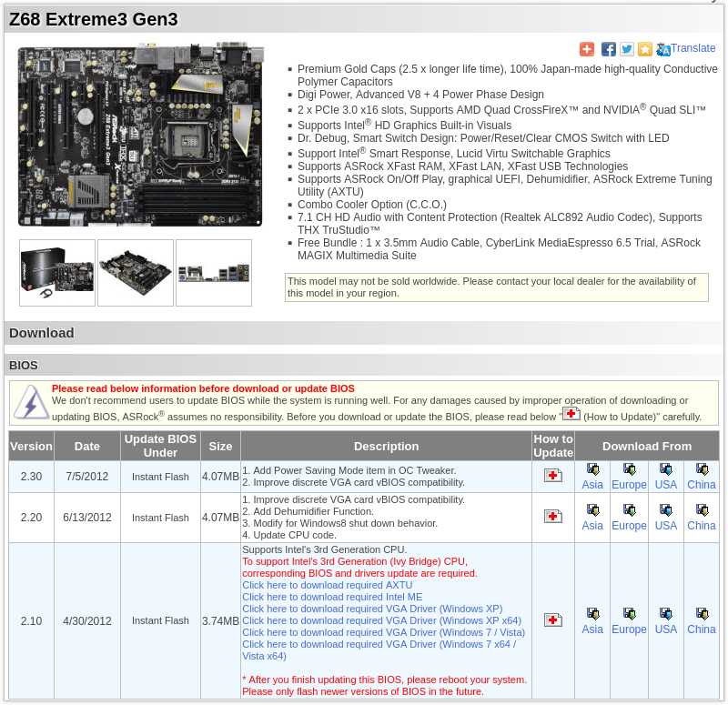Select the rear I/O panel thumbnail
728x705 pixels.
(x=214, y=273)
